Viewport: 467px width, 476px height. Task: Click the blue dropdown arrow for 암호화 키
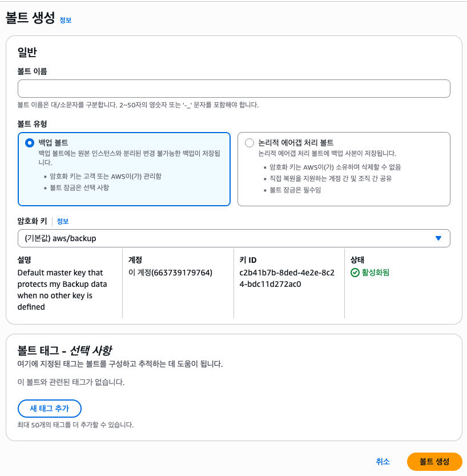coord(438,238)
